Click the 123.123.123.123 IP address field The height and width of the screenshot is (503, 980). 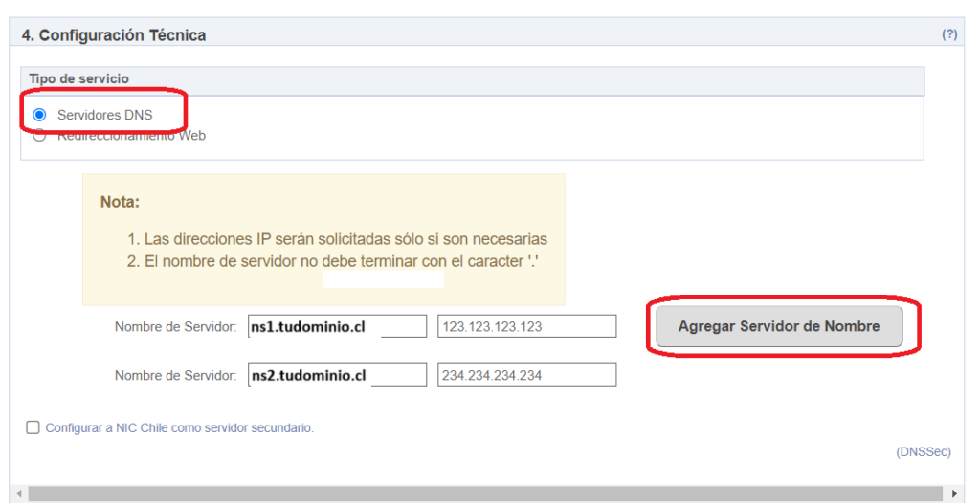tap(527, 326)
